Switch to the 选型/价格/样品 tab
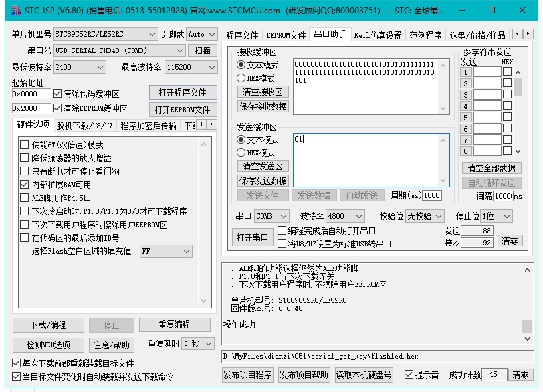The height and width of the screenshot is (392, 543). tap(477, 35)
